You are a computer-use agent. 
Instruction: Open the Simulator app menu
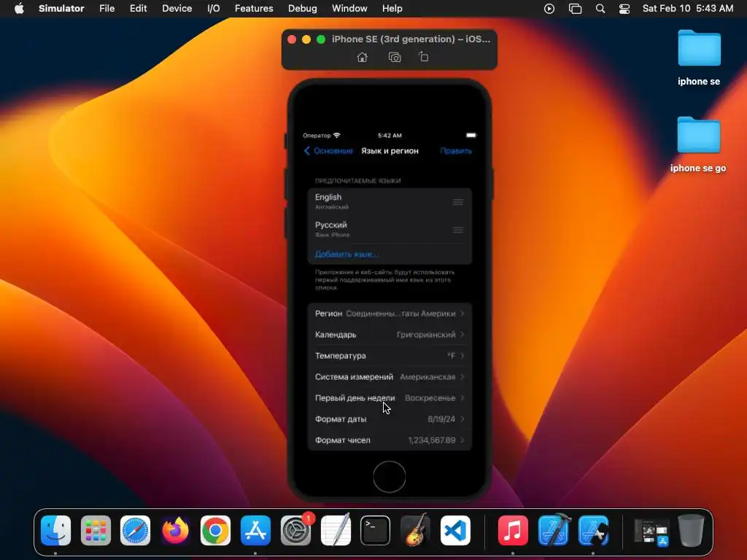coord(61,9)
